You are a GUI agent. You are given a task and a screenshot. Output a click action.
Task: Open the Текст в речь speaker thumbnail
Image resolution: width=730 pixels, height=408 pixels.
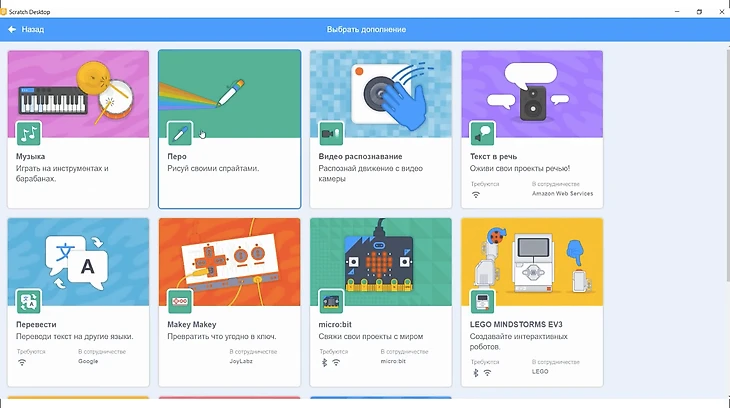[532, 94]
